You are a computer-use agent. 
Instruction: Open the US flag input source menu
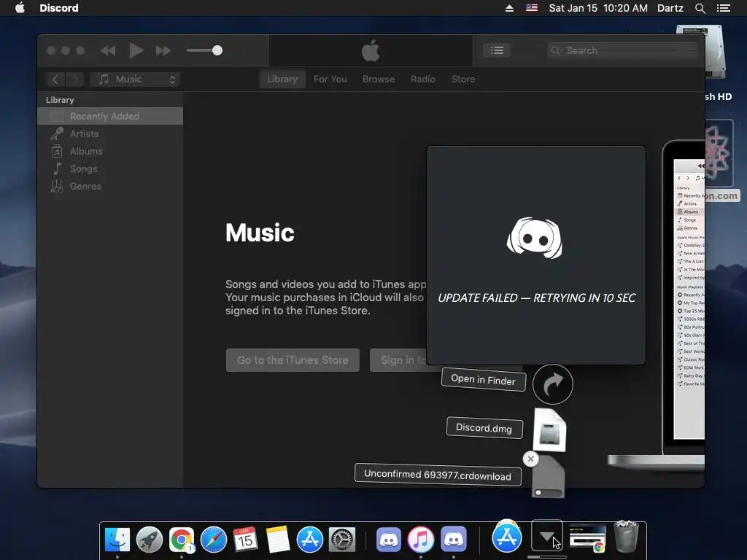click(x=532, y=8)
